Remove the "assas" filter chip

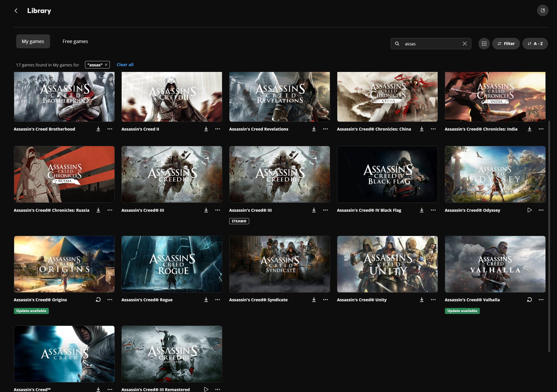(106, 65)
